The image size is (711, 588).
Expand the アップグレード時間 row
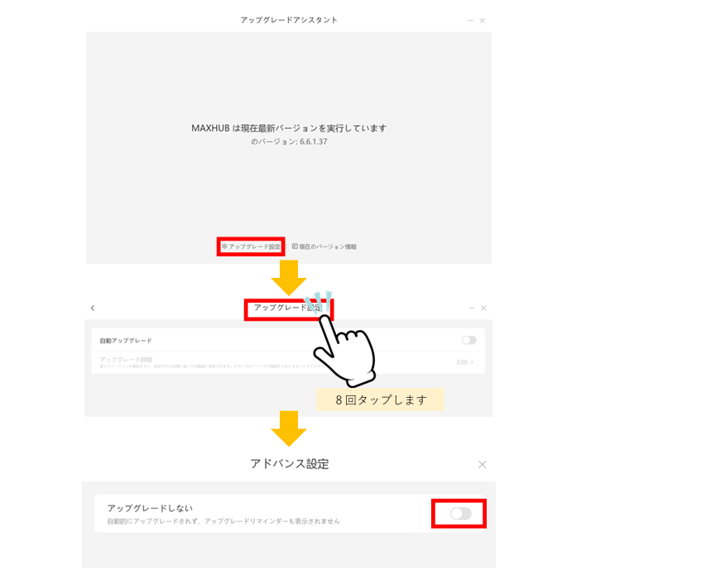pos(288,362)
